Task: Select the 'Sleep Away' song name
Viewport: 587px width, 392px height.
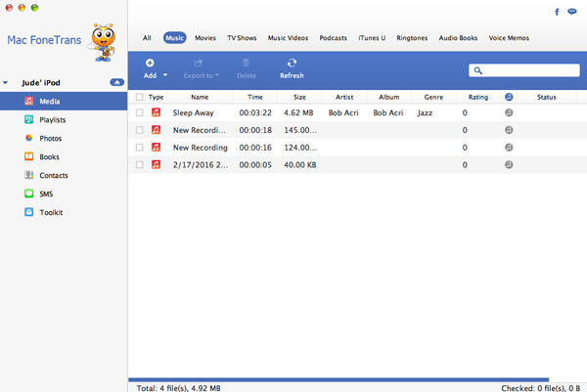Action: pos(193,112)
